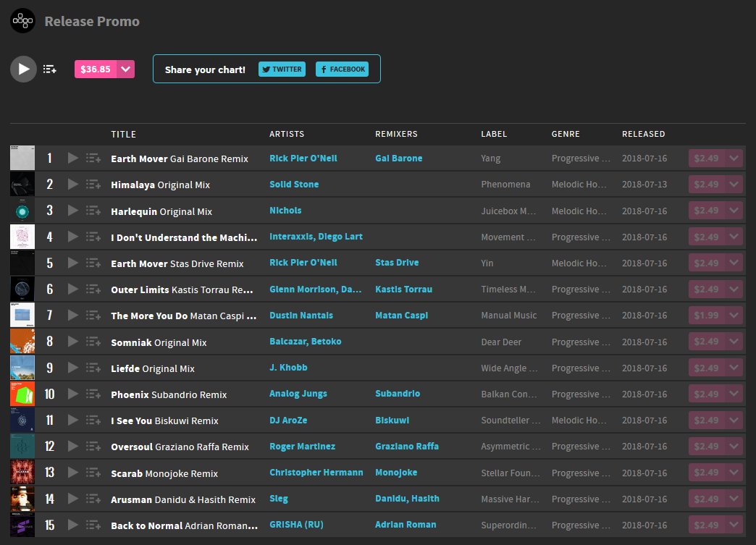The image size is (756, 545).
Task: Add Phoenix Subandrio Remix to queue
Action: tap(93, 394)
